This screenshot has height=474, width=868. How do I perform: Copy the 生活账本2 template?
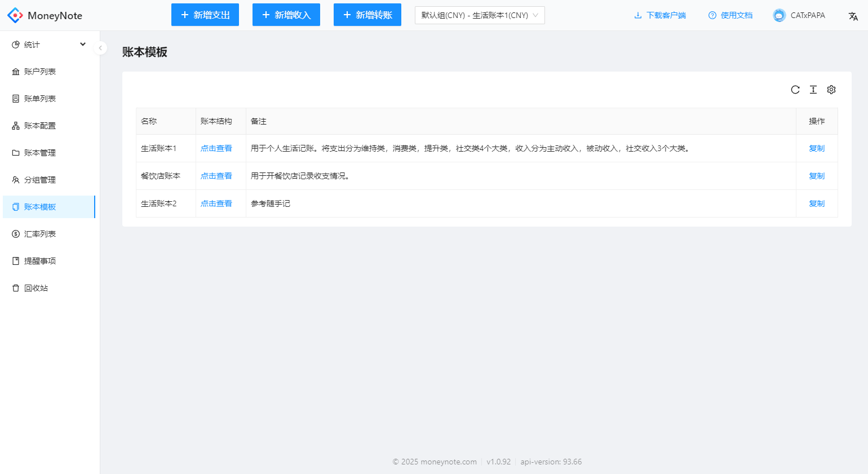817,203
